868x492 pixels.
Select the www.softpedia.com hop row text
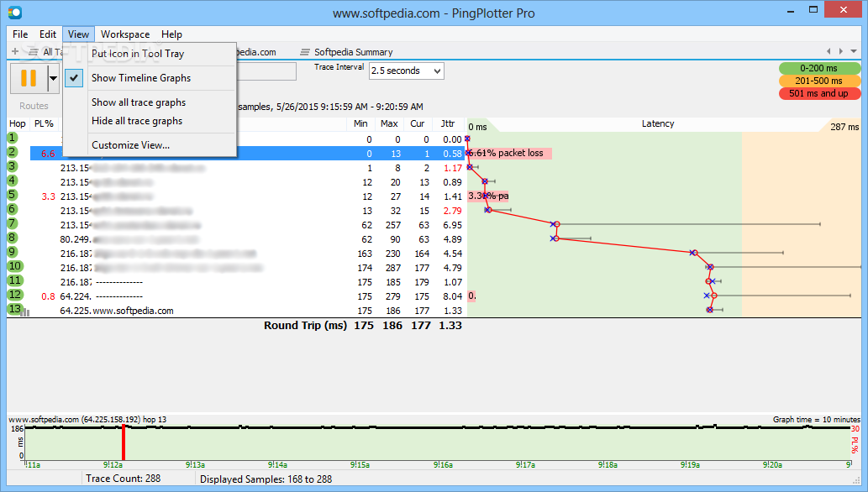[x=133, y=311]
